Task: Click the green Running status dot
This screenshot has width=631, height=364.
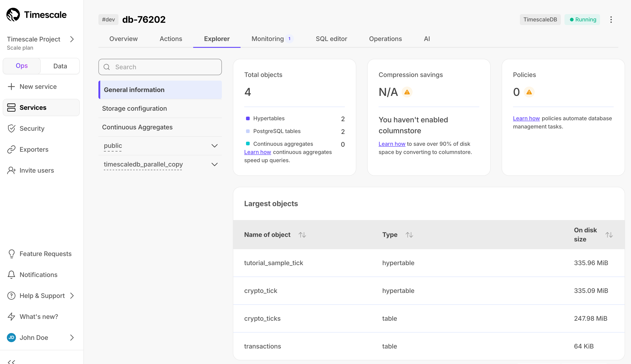Action: 572,20
